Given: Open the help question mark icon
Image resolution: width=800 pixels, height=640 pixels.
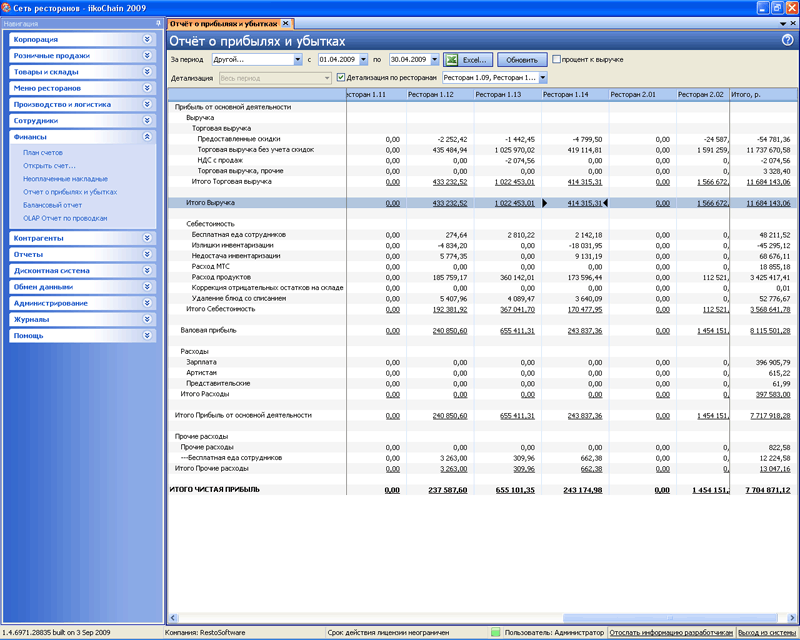Looking at the screenshot, I should [x=787, y=40].
